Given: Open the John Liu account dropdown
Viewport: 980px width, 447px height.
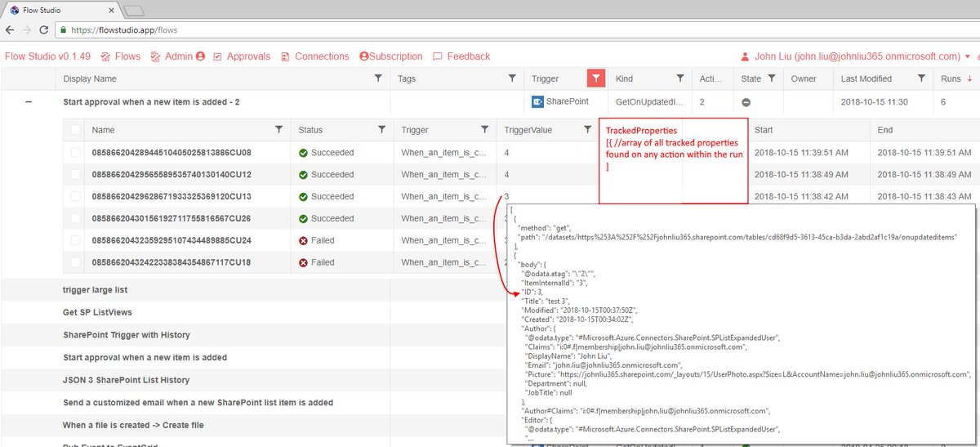Looking at the screenshot, I should tap(855, 56).
